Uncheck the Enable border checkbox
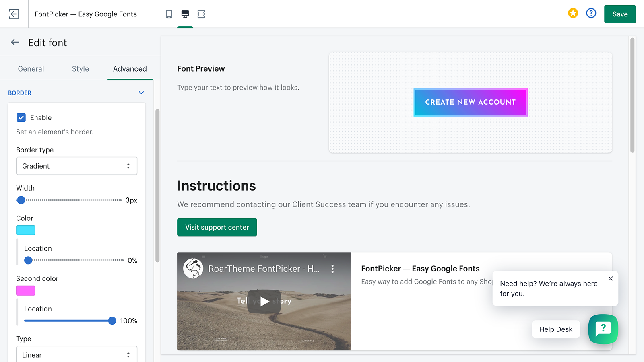This screenshot has width=644, height=362. pos(21,117)
